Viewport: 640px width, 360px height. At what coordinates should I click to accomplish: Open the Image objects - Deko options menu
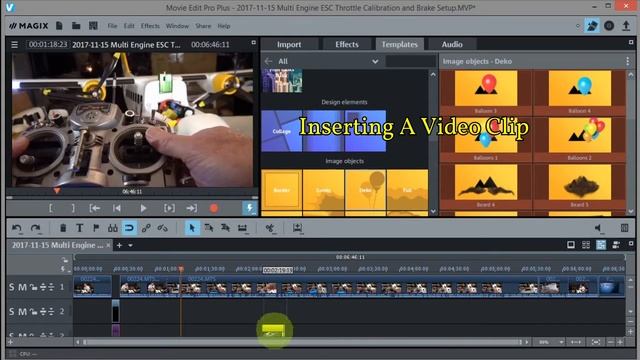(x=627, y=61)
